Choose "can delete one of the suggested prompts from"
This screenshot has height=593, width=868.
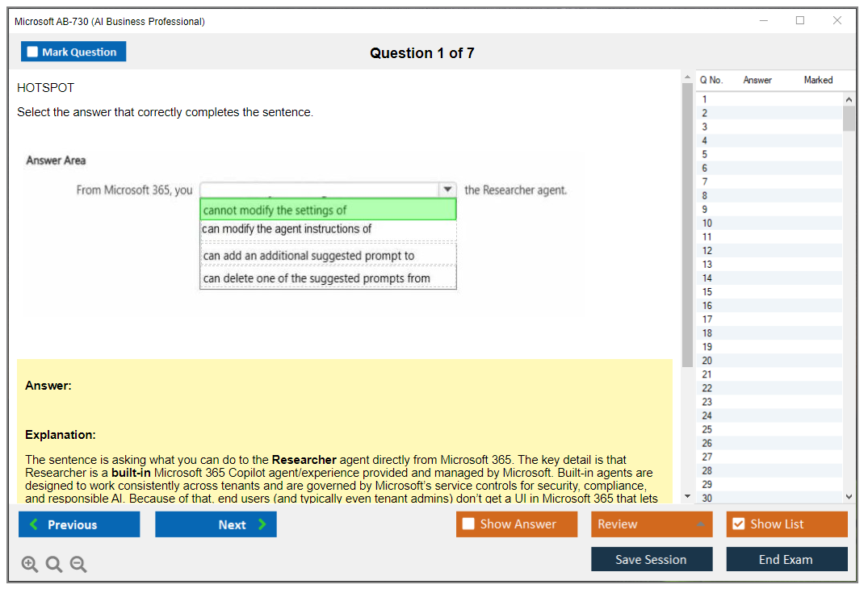point(328,278)
